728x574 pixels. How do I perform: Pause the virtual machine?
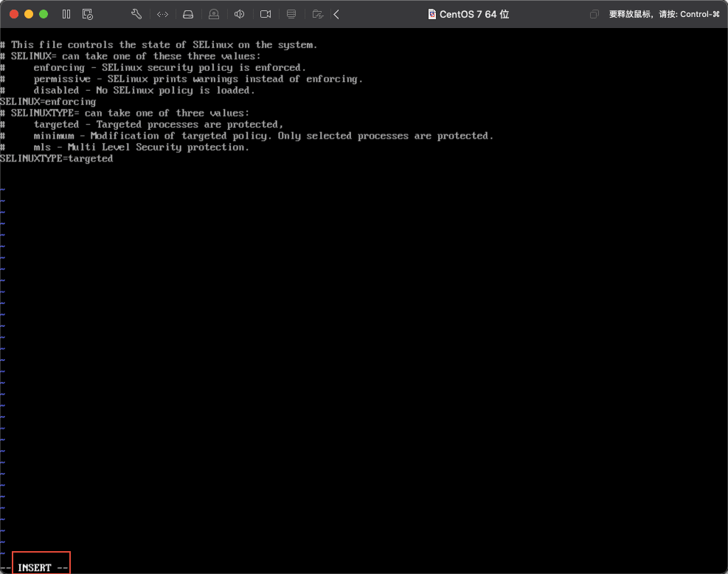[x=66, y=14]
